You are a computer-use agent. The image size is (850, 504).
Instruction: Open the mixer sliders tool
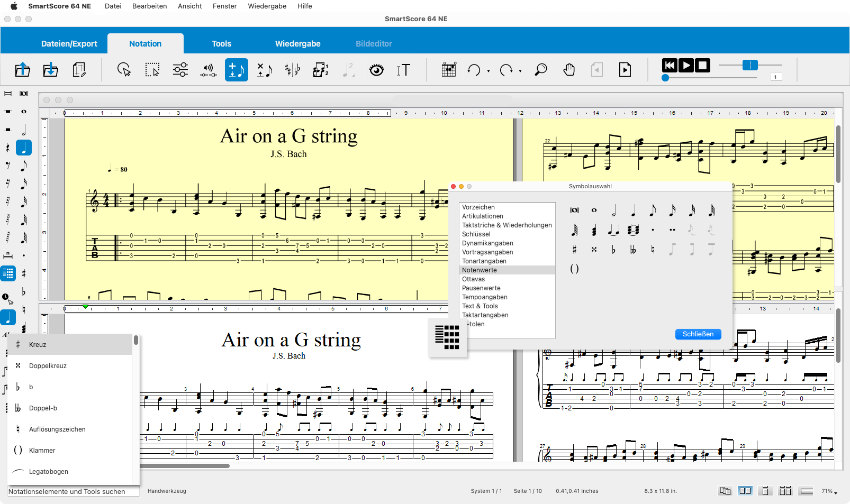(180, 70)
